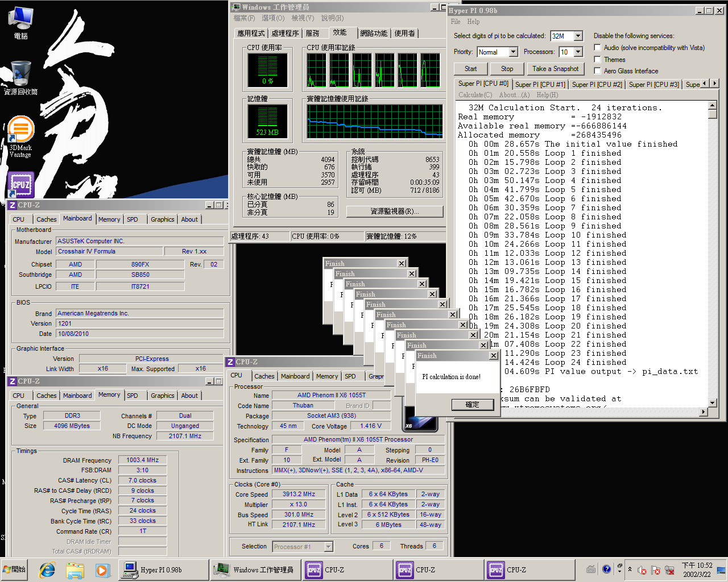Open the 資源回收筒 (Recycle Bin) desktop icon
Image resolution: width=728 pixels, height=582 pixels.
(x=20, y=77)
